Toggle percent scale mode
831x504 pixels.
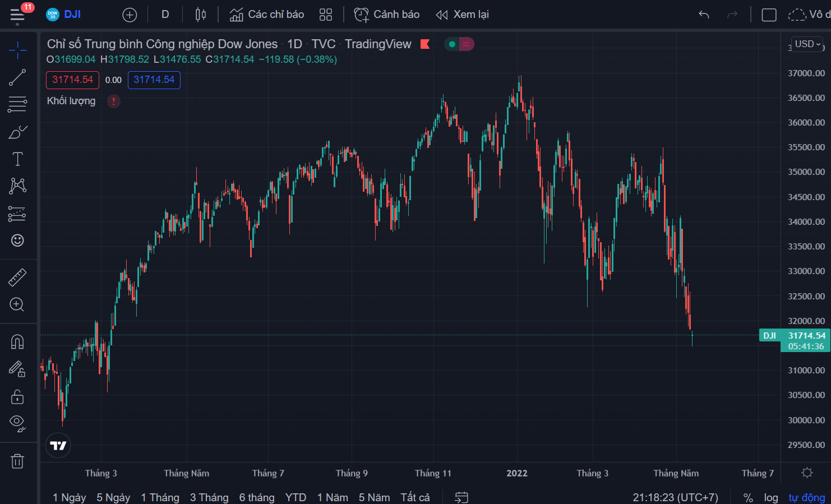coord(748,497)
